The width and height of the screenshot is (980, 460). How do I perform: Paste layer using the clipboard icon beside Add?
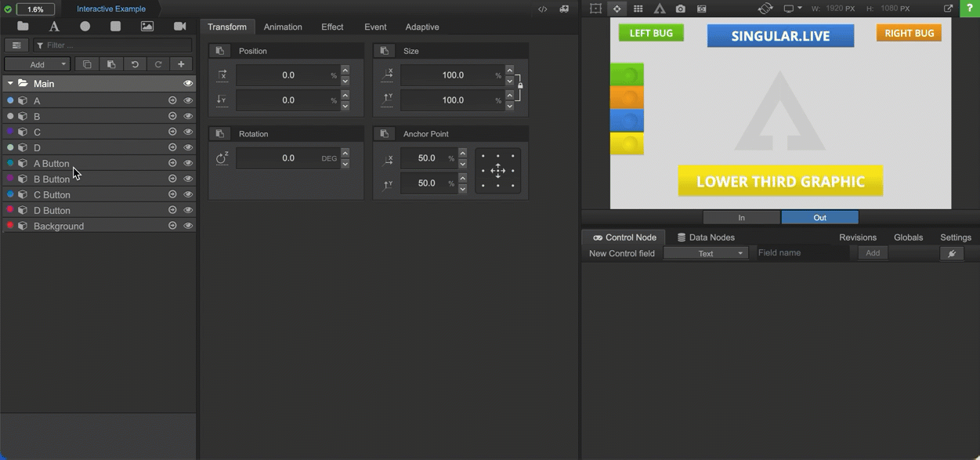(111, 64)
